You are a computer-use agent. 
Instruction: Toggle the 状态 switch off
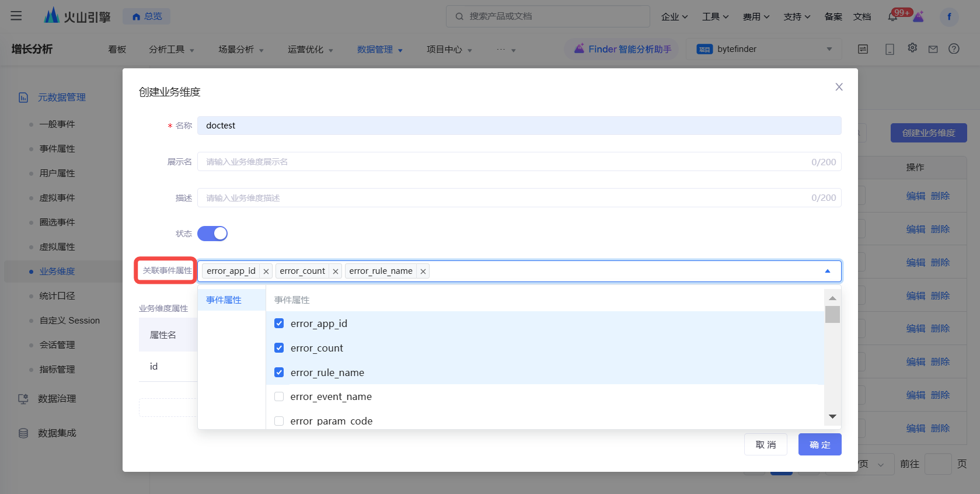coord(212,234)
